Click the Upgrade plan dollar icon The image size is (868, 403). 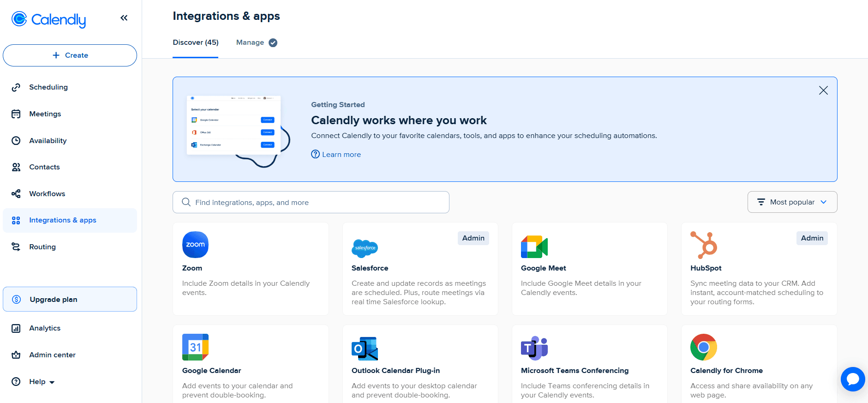(17, 299)
